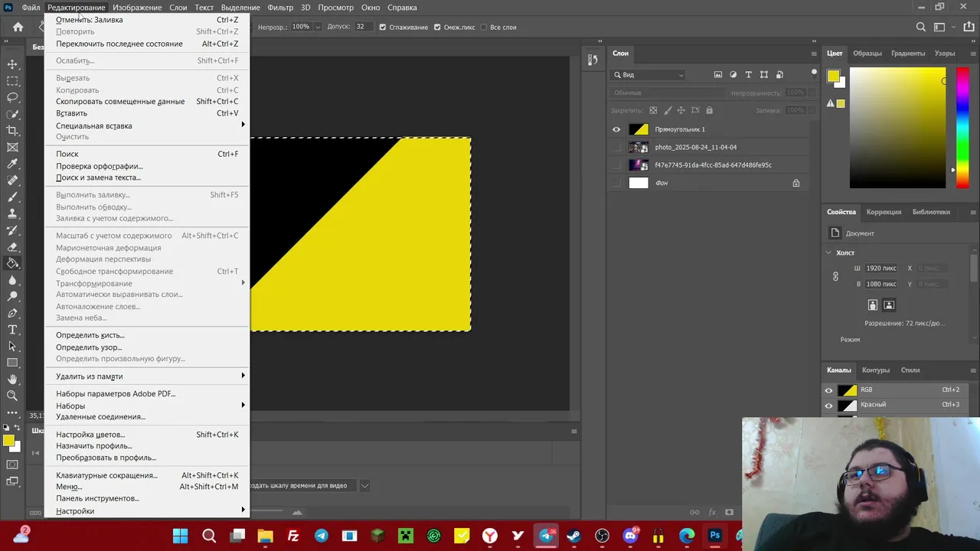Screen dimensions: 980x551
Task: Open the Фильтр menu
Action: click(x=280, y=8)
